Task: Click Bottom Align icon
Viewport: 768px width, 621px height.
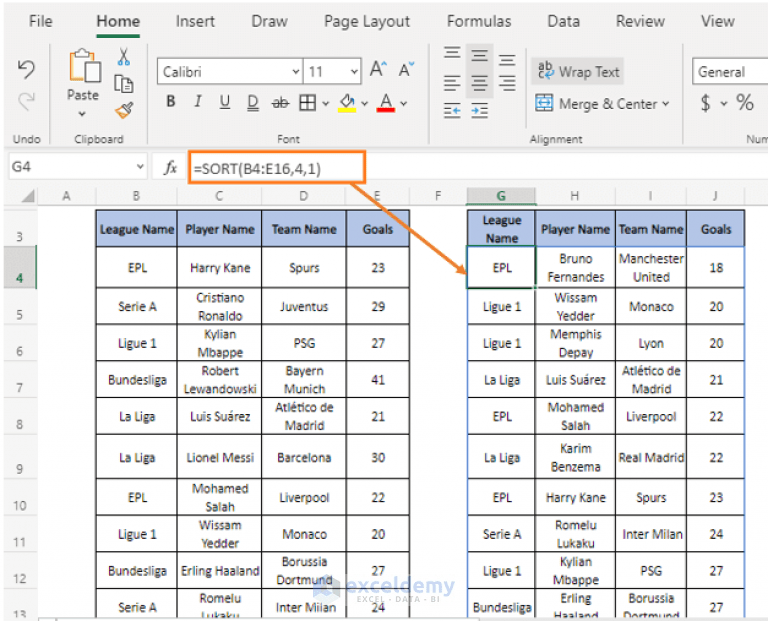Action: tap(507, 59)
